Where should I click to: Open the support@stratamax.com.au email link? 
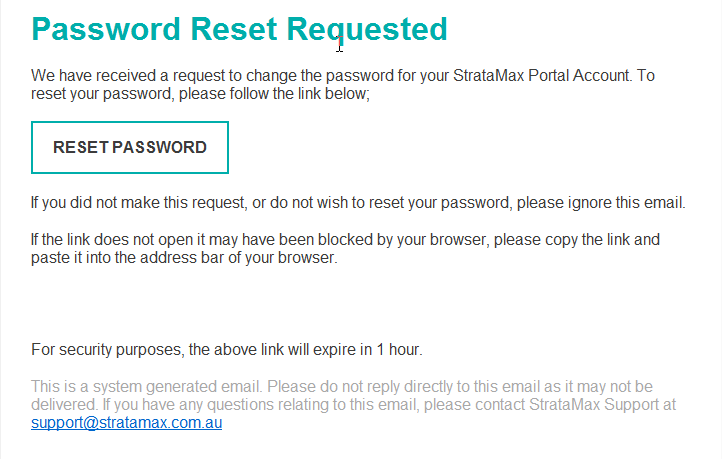pos(127,423)
